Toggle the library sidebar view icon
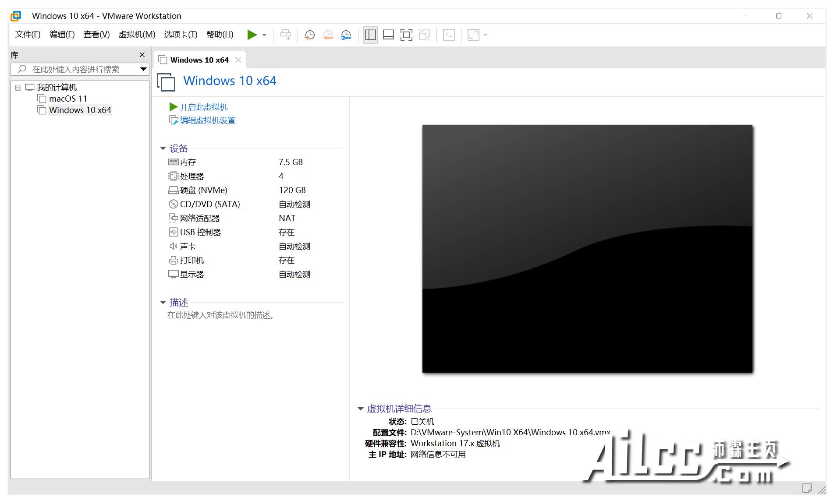The width and height of the screenshot is (837, 504). 370,35
